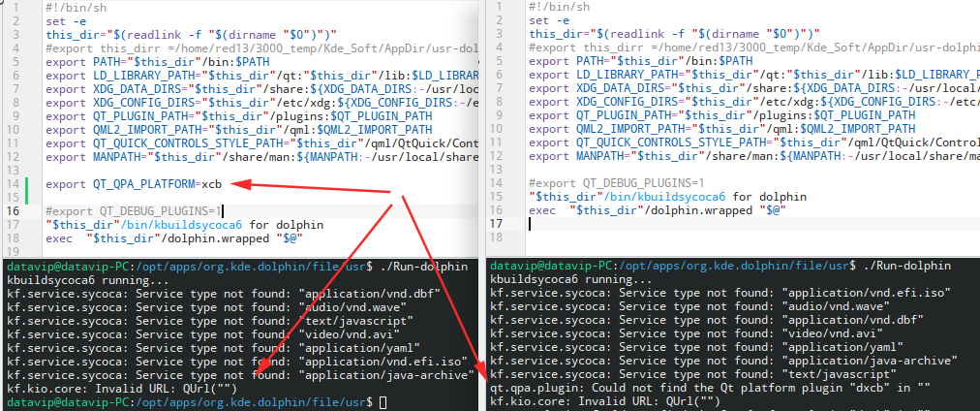This screenshot has width=980, height=411.
Task: Place cursor on line 16 '#export QT_DEBUG_PLUGINS=1'
Action: [134, 210]
